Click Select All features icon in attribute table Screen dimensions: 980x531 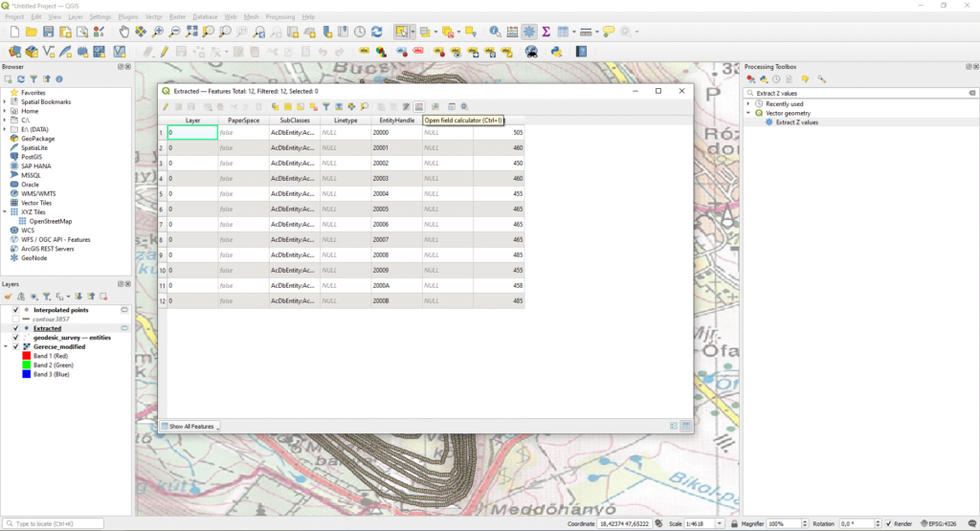(287, 107)
